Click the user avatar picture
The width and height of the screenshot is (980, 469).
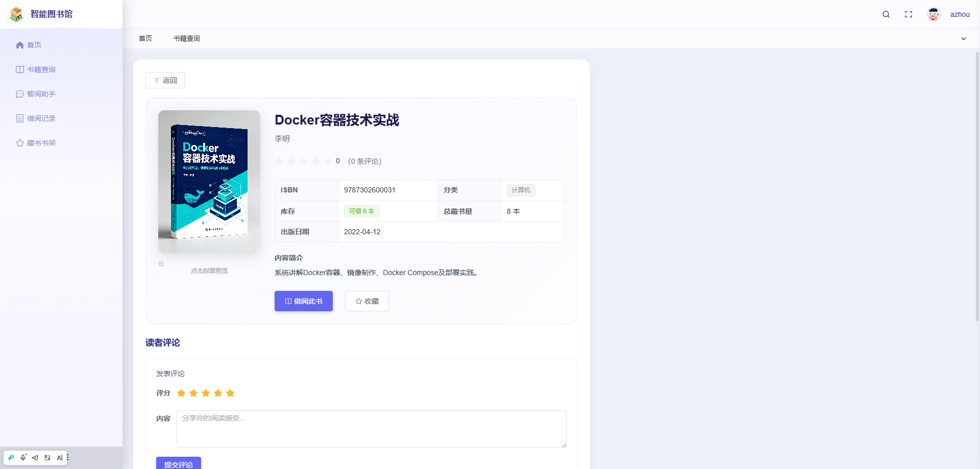point(934,14)
